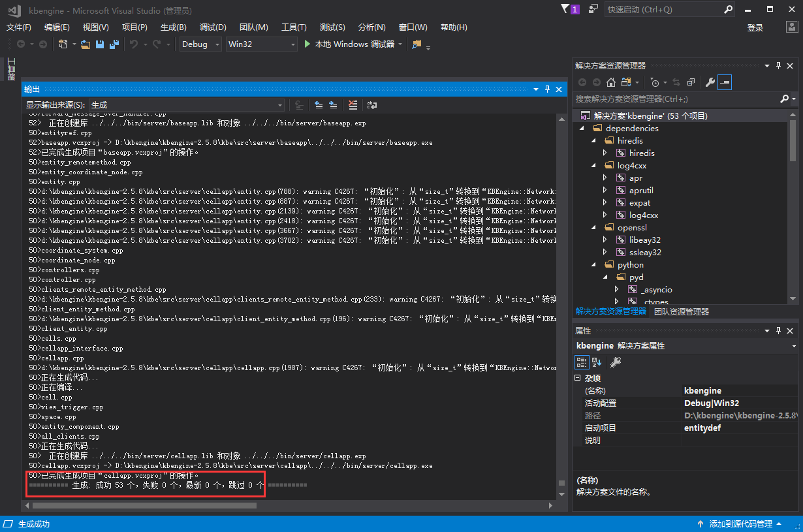Click the account avatar icon beside 登录
This screenshot has height=532, width=803.
(x=791, y=27)
